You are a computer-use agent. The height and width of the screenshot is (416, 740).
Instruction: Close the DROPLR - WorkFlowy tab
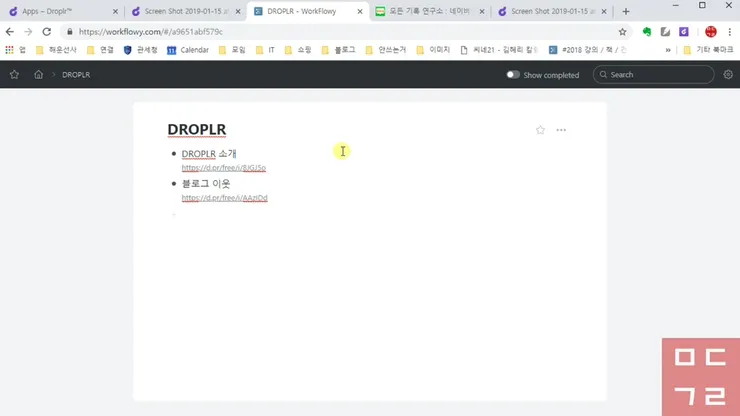(x=360, y=11)
